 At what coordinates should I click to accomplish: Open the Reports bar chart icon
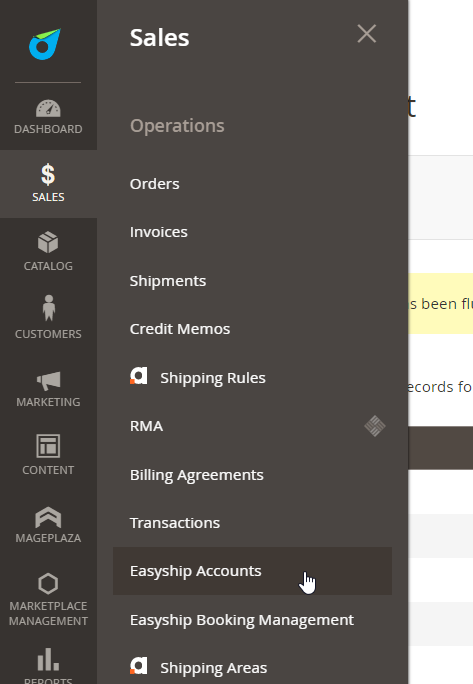(48, 659)
